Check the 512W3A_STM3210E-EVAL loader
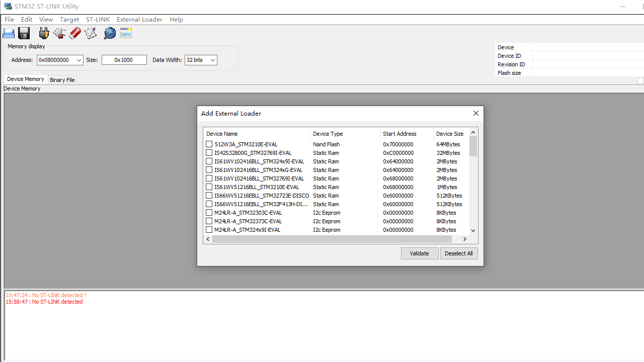Image resolution: width=644 pixels, height=362 pixels. pyautogui.click(x=209, y=144)
